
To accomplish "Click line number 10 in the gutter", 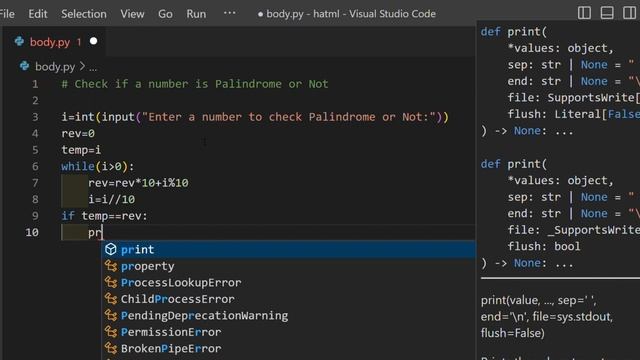I will [x=32, y=233].
